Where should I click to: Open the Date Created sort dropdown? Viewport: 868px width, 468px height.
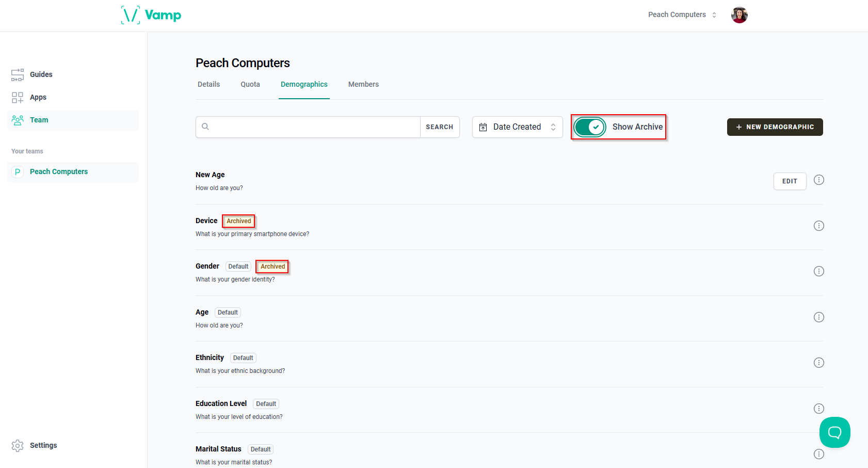pyautogui.click(x=517, y=127)
